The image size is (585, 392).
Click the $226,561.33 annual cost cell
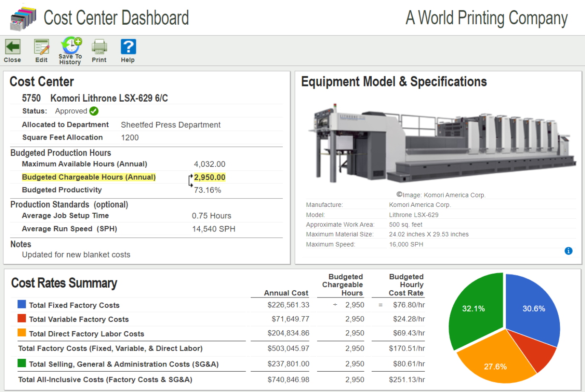[x=288, y=305]
